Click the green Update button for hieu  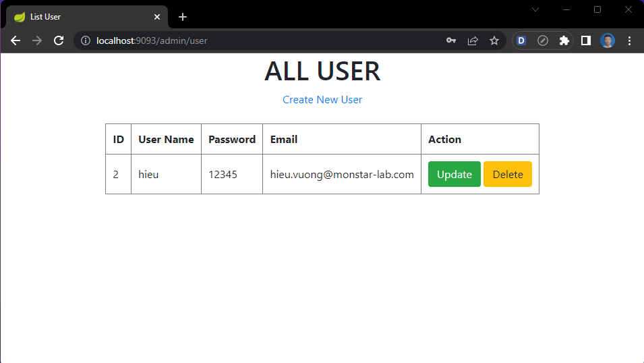[x=455, y=174]
